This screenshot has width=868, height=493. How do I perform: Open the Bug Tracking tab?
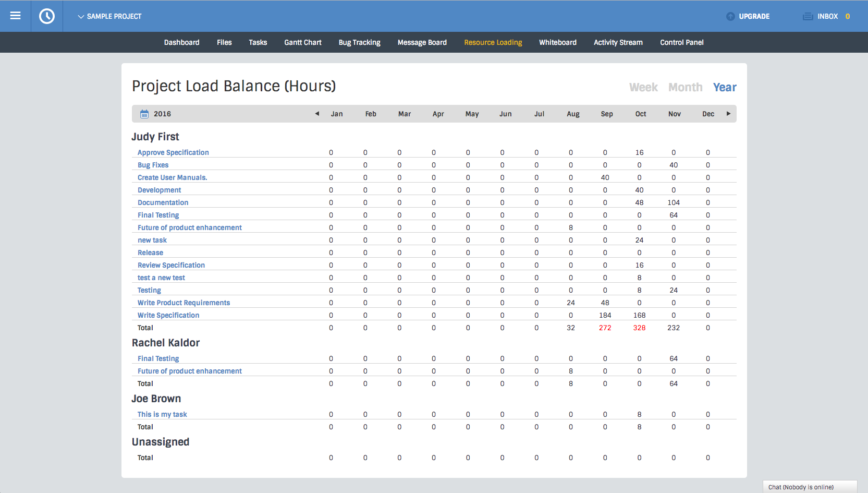coord(359,42)
